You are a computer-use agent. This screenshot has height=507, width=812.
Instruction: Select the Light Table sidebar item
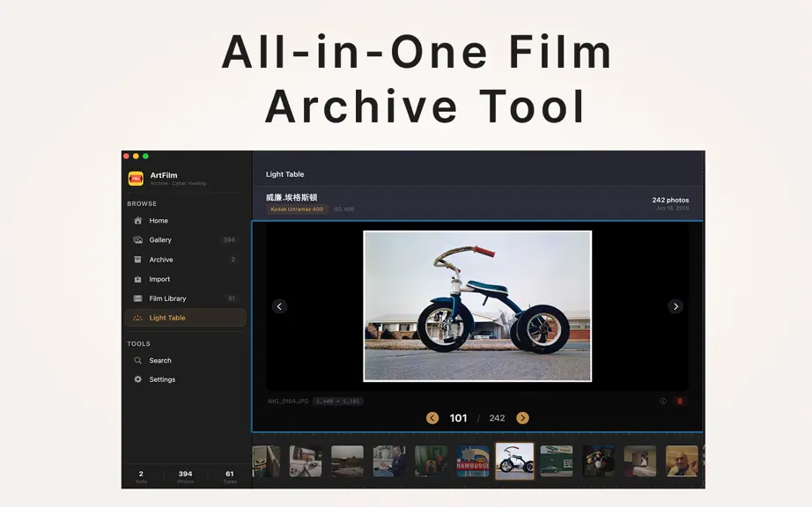[186, 318]
